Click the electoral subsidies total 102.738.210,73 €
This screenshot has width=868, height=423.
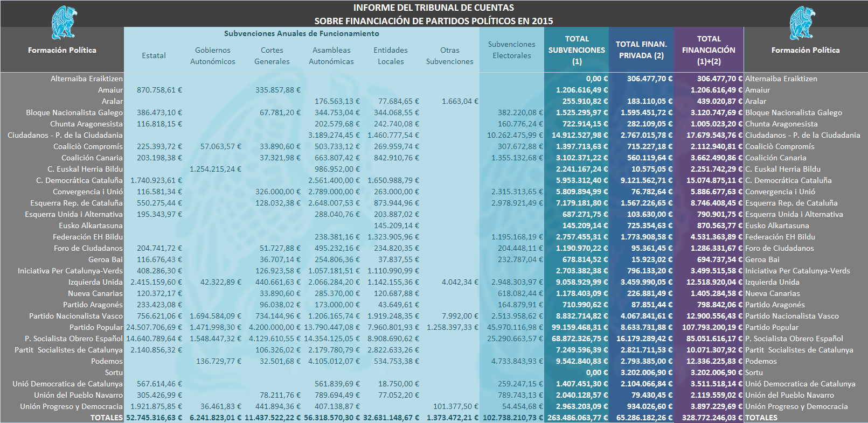click(513, 418)
